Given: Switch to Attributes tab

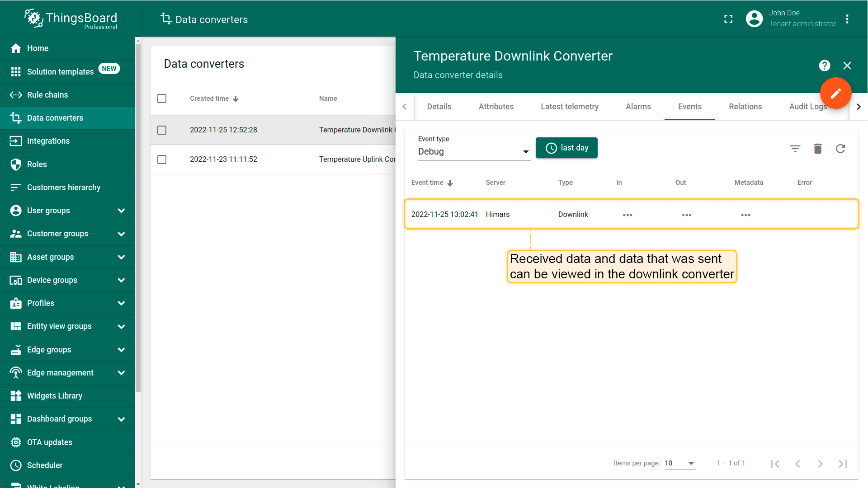Looking at the screenshot, I should (496, 107).
